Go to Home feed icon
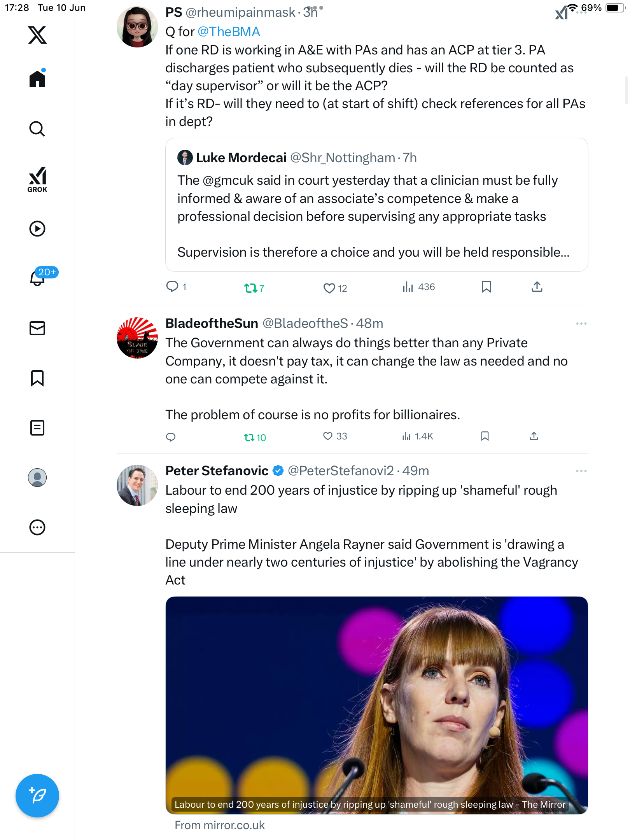The height and width of the screenshot is (840, 630). 37,78
